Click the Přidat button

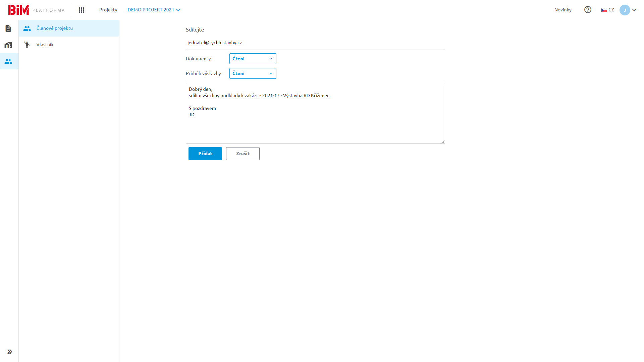205,154
